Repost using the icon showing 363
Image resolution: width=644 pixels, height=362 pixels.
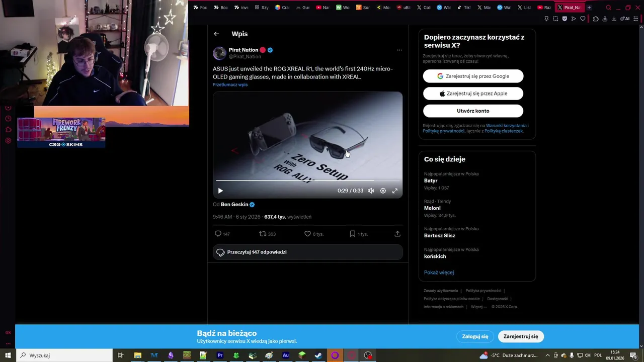(267, 234)
